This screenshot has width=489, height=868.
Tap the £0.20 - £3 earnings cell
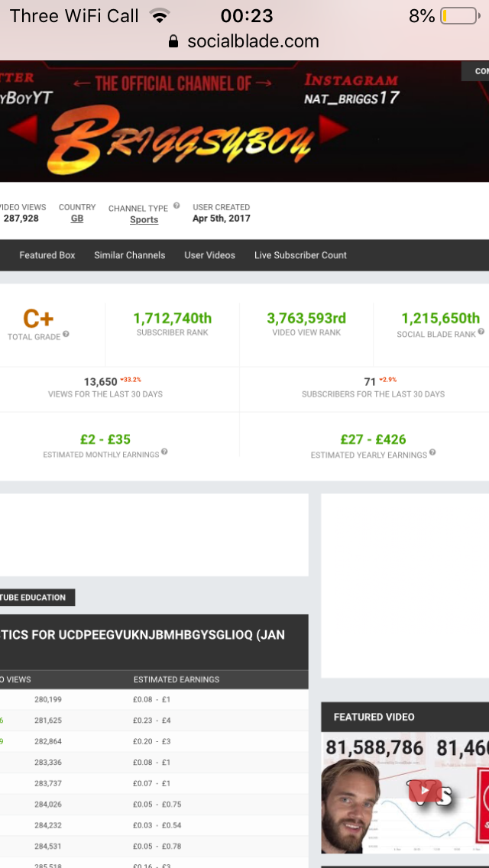(152, 742)
